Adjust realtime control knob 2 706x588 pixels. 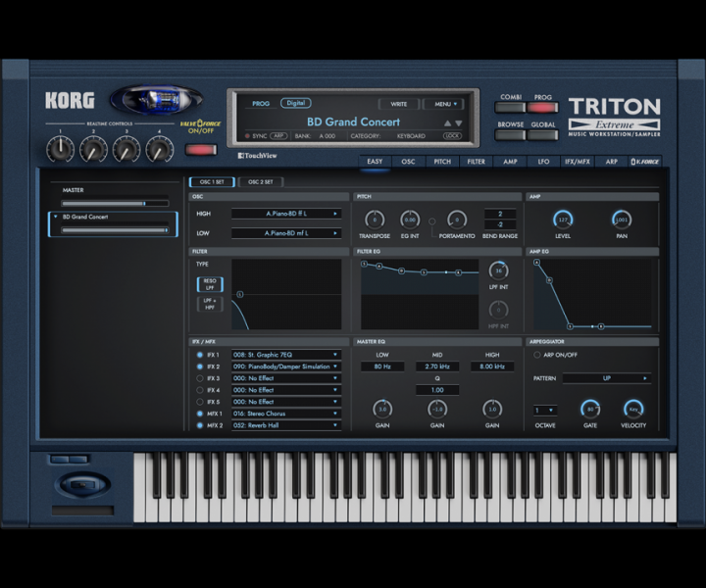[x=93, y=149]
